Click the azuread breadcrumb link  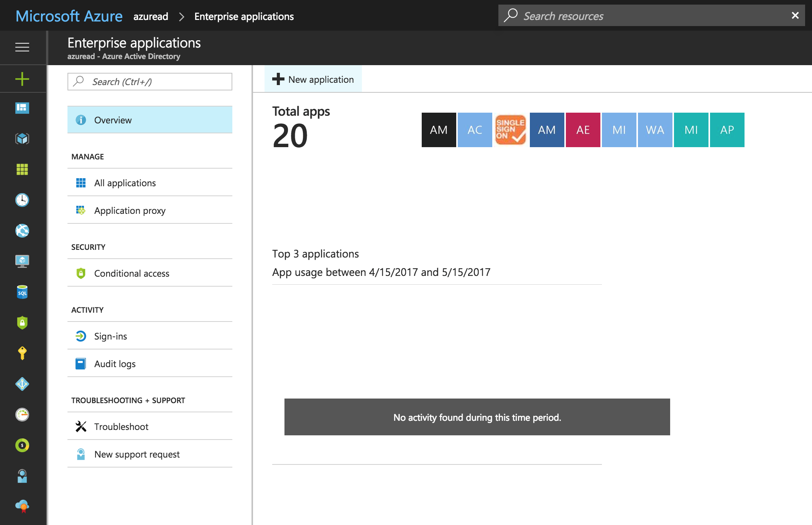tap(151, 16)
